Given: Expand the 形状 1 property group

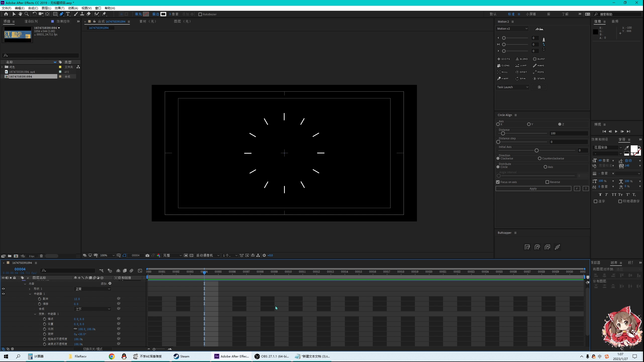Looking at the screenshot, I should pyautogui.click(x=30, y=289).
